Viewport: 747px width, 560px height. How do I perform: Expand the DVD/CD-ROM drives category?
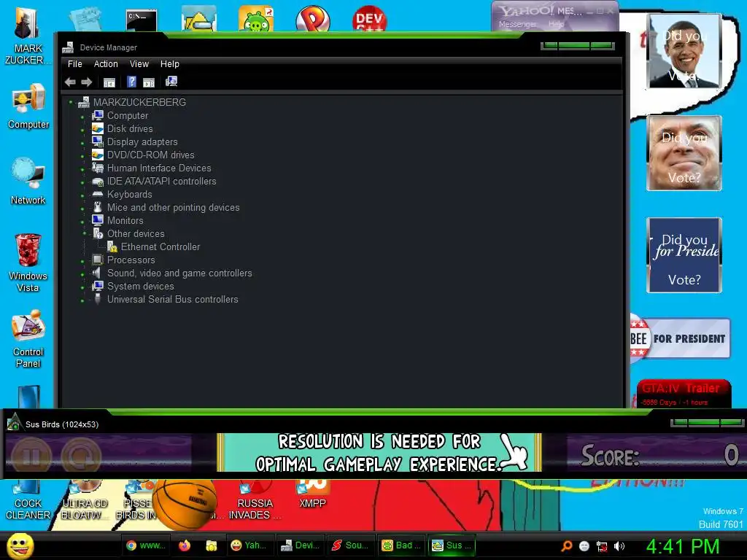82,155
